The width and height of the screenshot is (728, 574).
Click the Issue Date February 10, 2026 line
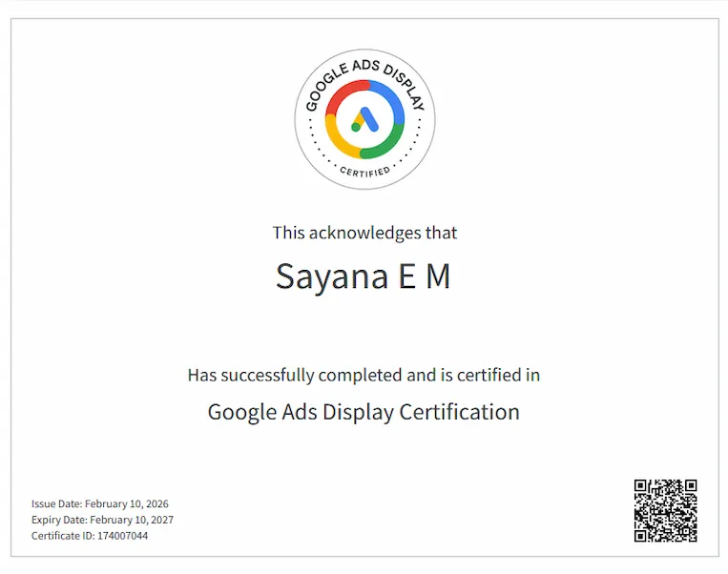coord(100,503)
